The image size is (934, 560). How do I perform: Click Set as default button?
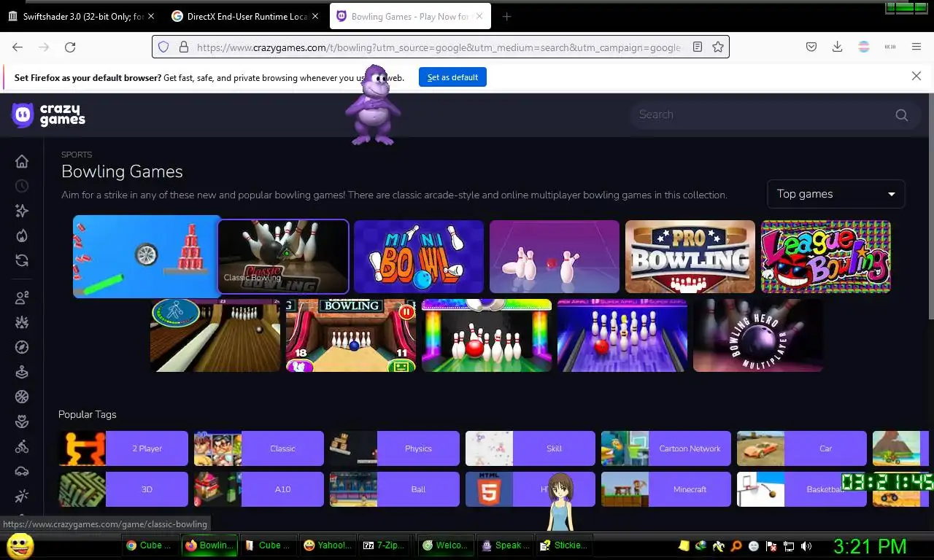point(452,77)
